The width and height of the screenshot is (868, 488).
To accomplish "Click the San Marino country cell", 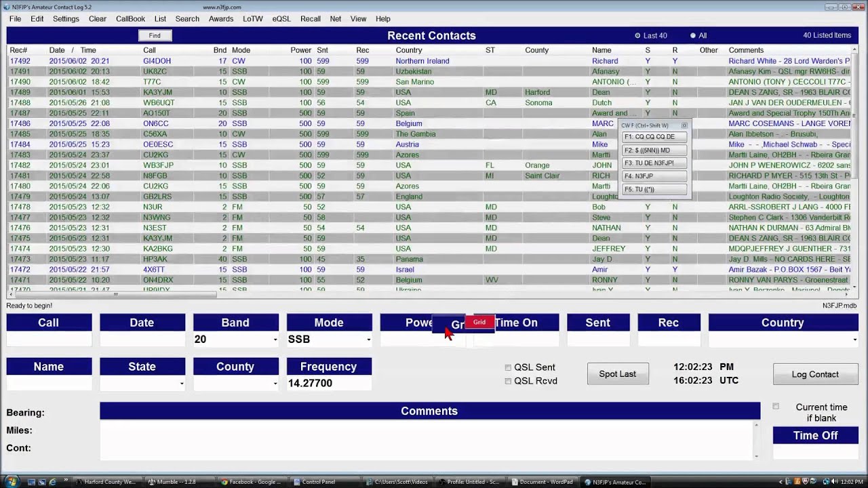I will pos(415,82).
